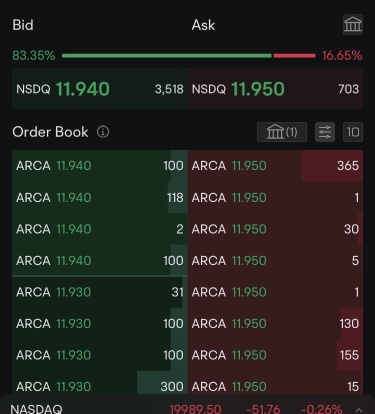Change order book depth from 10
The image size is (375, 414).
(353, 132)
